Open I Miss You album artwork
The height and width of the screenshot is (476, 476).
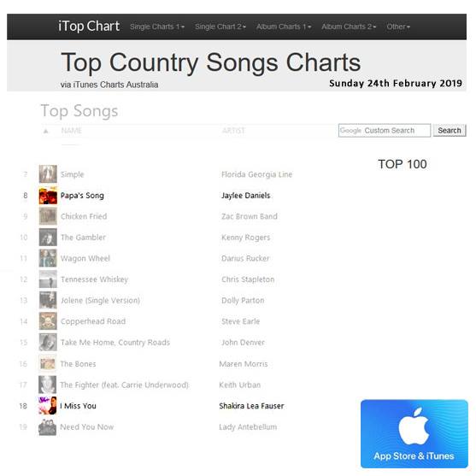[x=48, y=406]
